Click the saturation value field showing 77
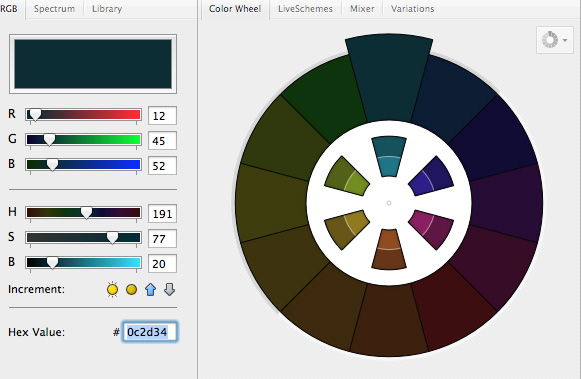This screenshot has width=581, height=379. 162,238
